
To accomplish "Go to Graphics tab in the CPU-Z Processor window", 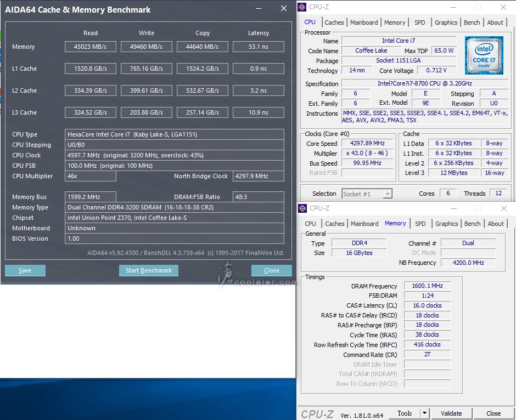I will 446,22.
